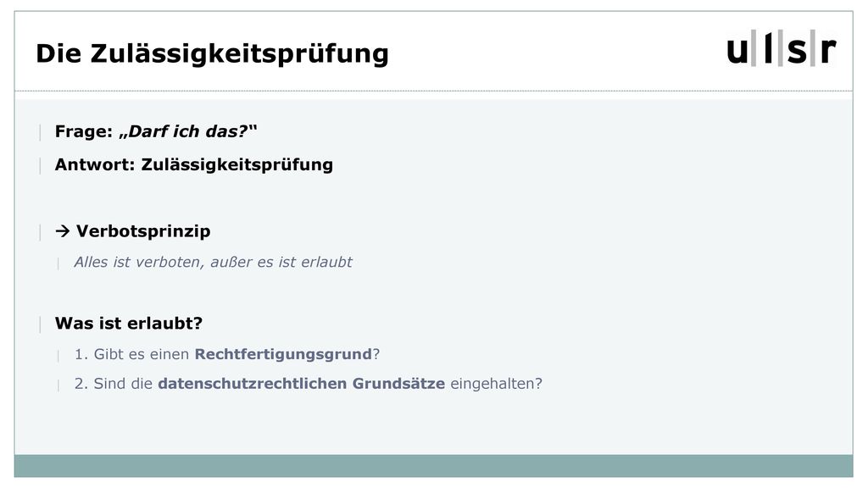Image resolution: width=868 pixels, height=488 pixels.
Task: Click bold 'datenschutzrechtlichen Grundsätze' text
Action: point(302,384)
